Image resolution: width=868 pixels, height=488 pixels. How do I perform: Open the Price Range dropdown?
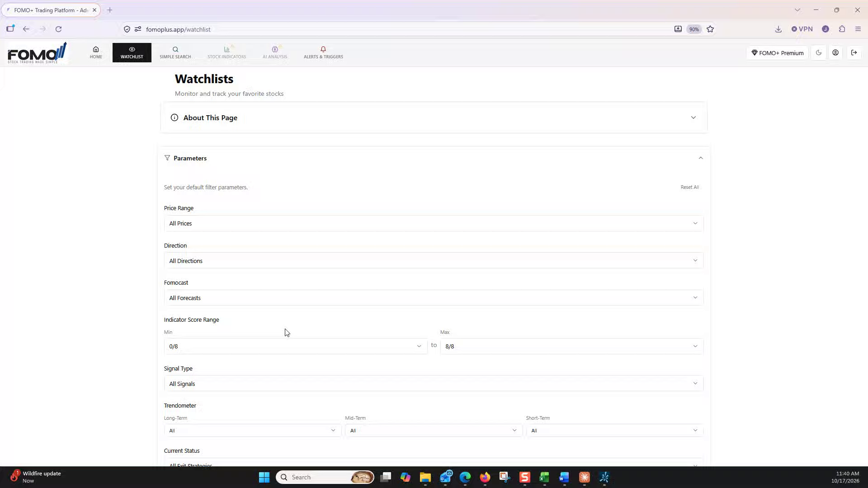[434, 223]
